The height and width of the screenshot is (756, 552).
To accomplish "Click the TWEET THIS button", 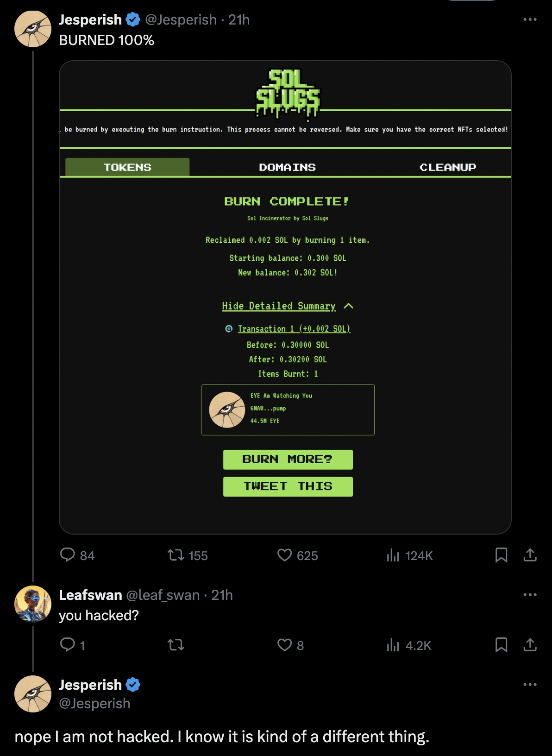I will (x=288, y=486).
